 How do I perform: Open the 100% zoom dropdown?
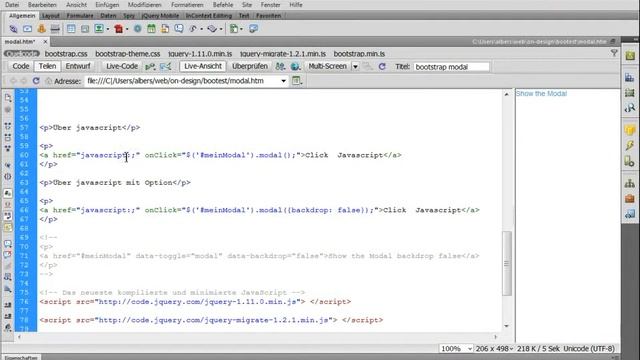coord(469,349)
